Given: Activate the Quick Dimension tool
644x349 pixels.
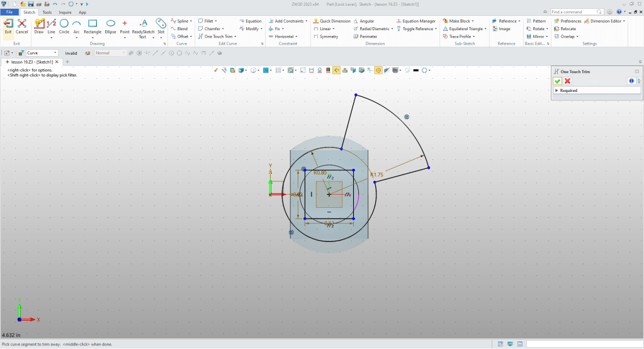Looking at the screenshot, I should [331, 21].
